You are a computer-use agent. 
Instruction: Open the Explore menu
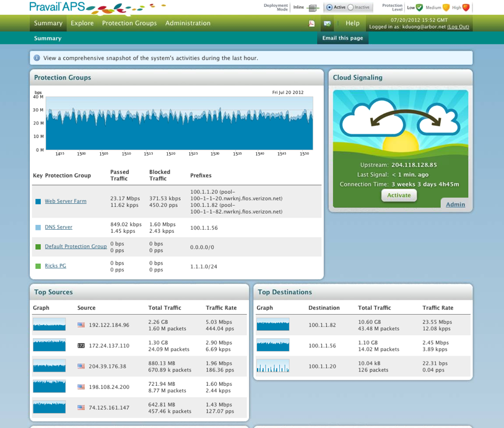coord(82,24)
